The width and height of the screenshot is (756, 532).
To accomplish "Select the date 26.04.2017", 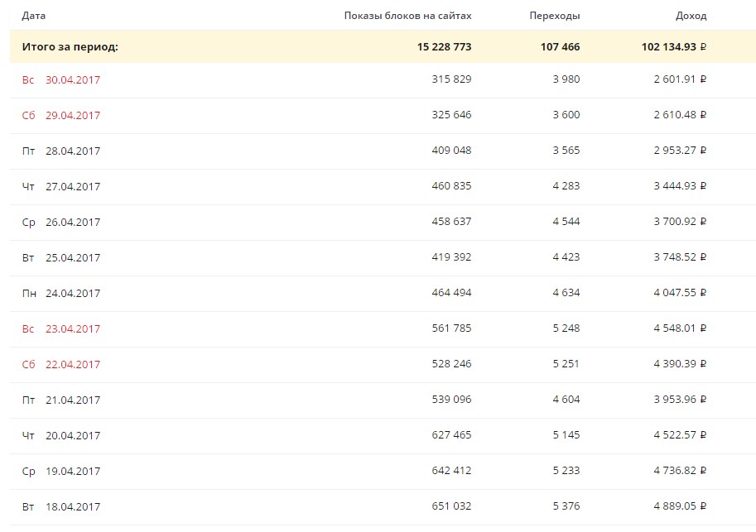I will pos(73,223).
